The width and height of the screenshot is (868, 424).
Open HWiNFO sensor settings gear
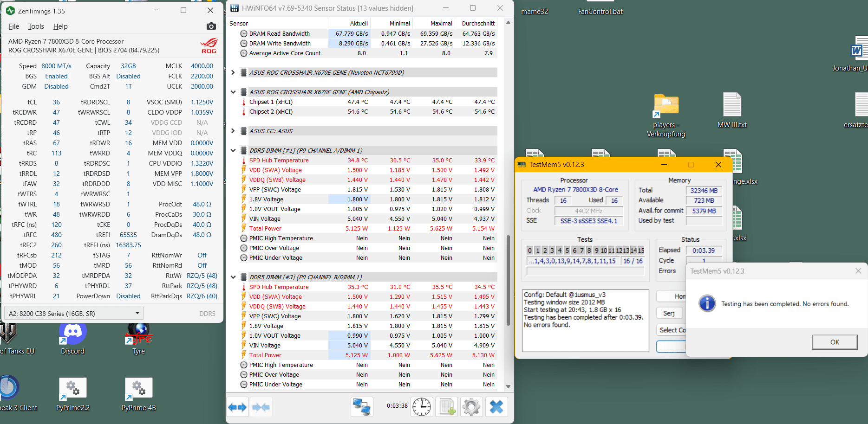(x=471, y=407)
